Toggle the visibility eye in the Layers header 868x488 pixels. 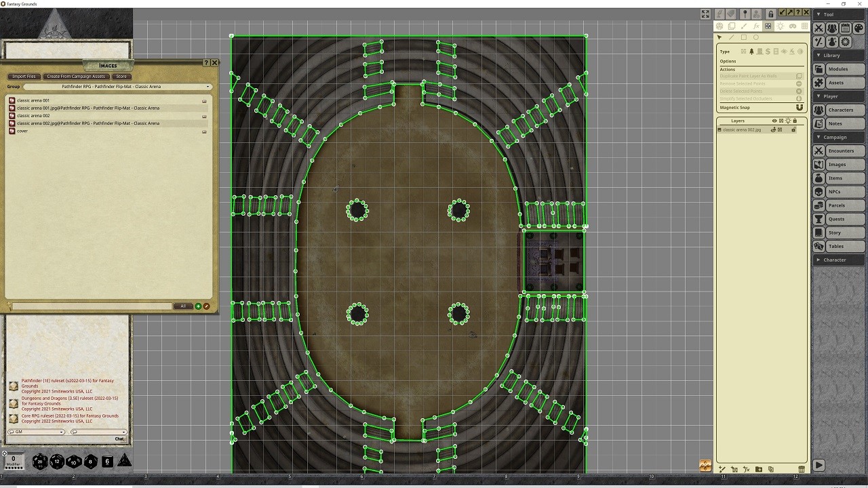point(774,121)
